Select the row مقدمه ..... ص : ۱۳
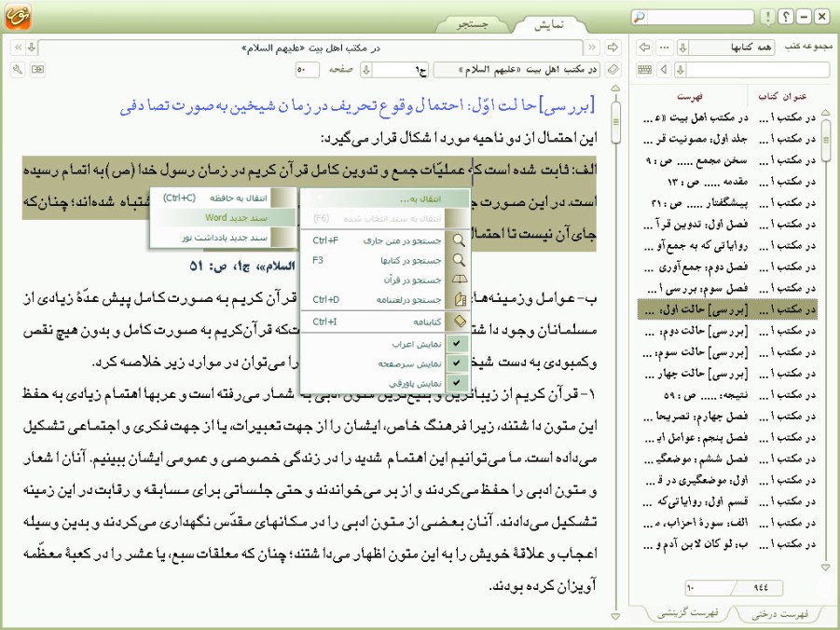840x630 pixels. [x=727, y=182]
